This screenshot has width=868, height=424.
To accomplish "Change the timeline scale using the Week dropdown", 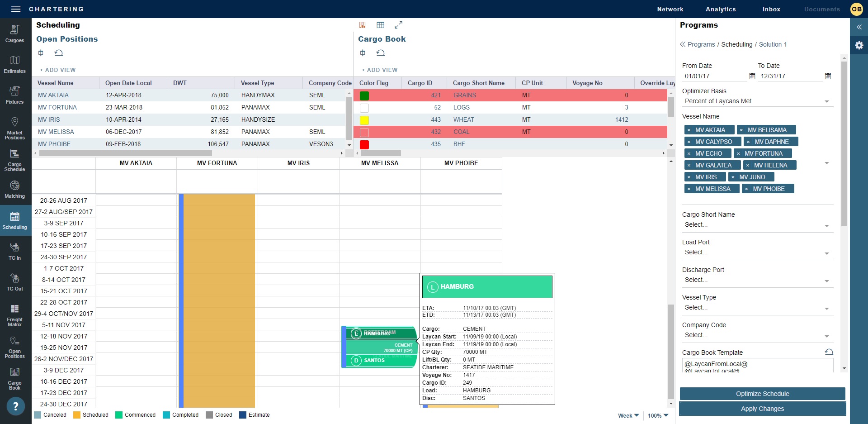I will [x=627, y=415].
